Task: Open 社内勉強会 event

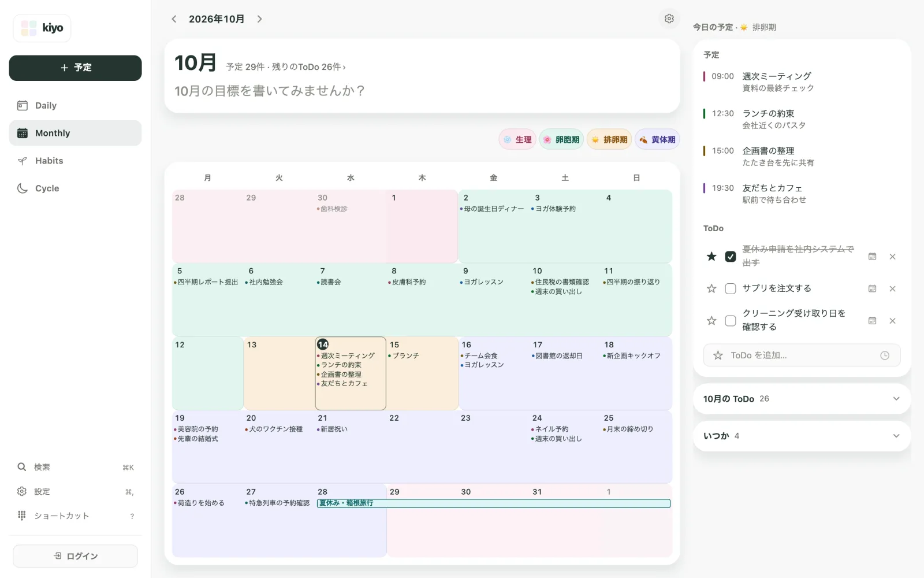Action: [x=264, y=282]
